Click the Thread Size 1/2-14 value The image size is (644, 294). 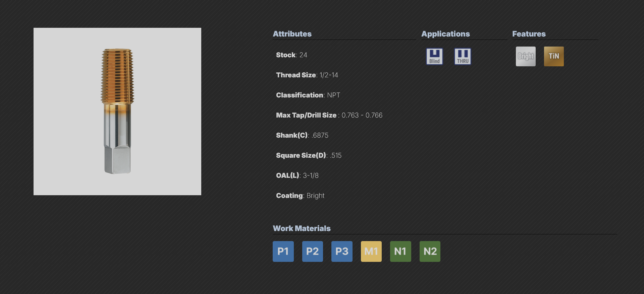click(x=329, y=75)
